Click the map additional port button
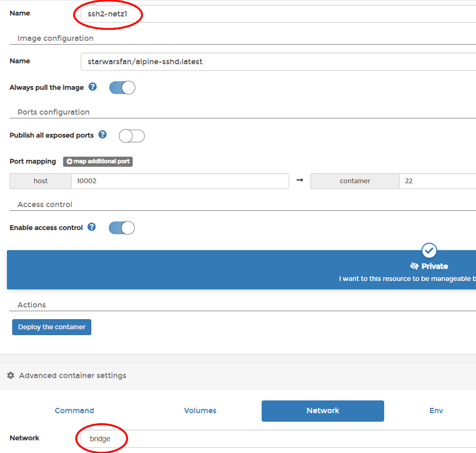Image resolution: width=476 pixels, height=453 pixels. [98, 161]
